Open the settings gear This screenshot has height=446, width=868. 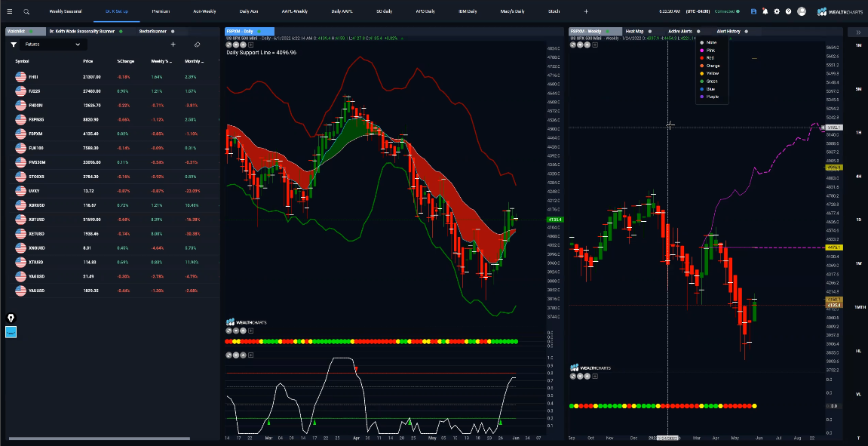coord(777,11)
